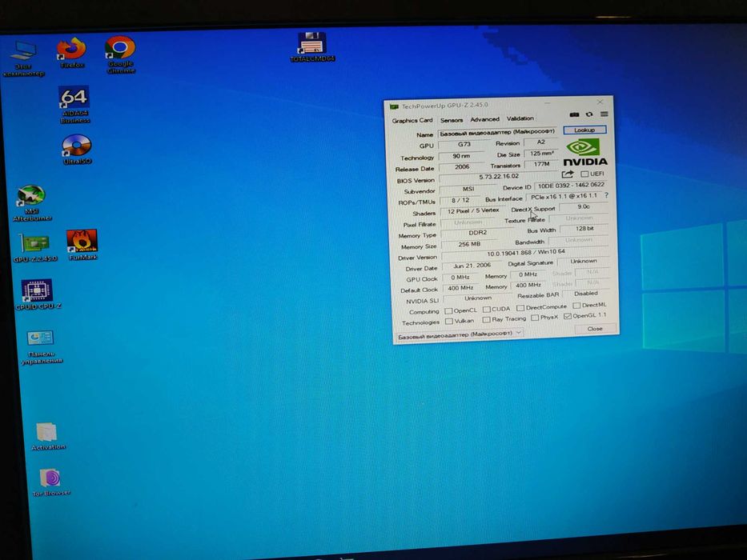Select the Tor Browser desktop icon
This screenshot has width=747, height=560.
[x=51, y=482]
